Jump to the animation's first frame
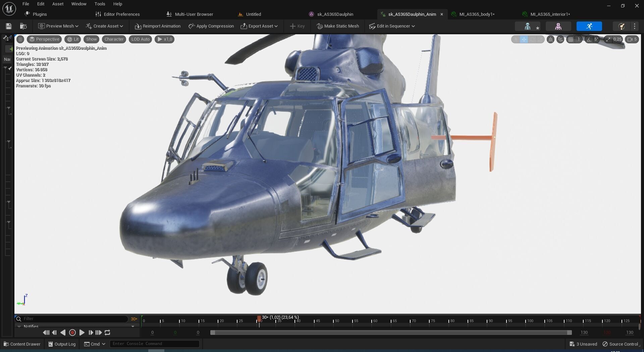This screenshot has width=644, height=352. [x=46, y=333]
